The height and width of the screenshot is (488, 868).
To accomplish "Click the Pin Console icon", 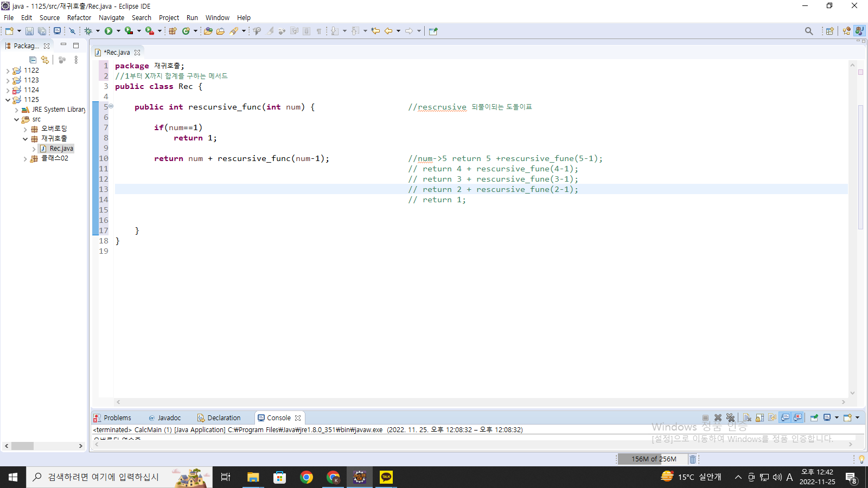I will [814, 418].
